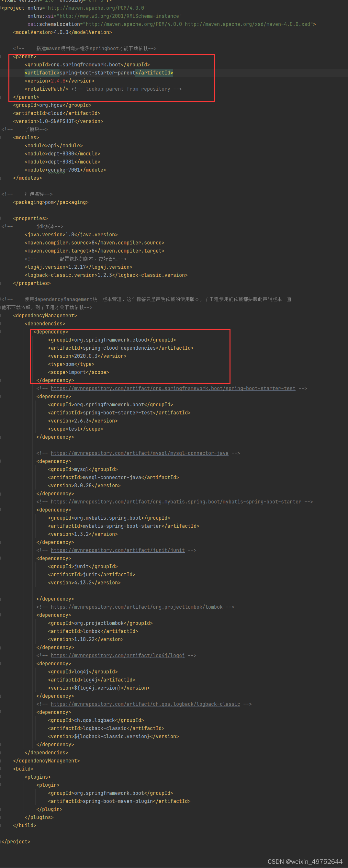Click the closing project tag
The width and height of the screenshot is (348, 868).
point(16,841)
